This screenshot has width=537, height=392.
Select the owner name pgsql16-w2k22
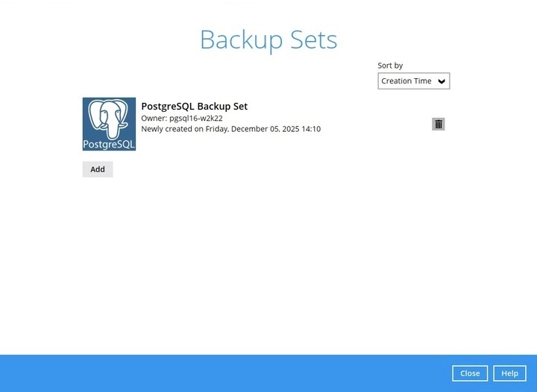tap(196, 118)
